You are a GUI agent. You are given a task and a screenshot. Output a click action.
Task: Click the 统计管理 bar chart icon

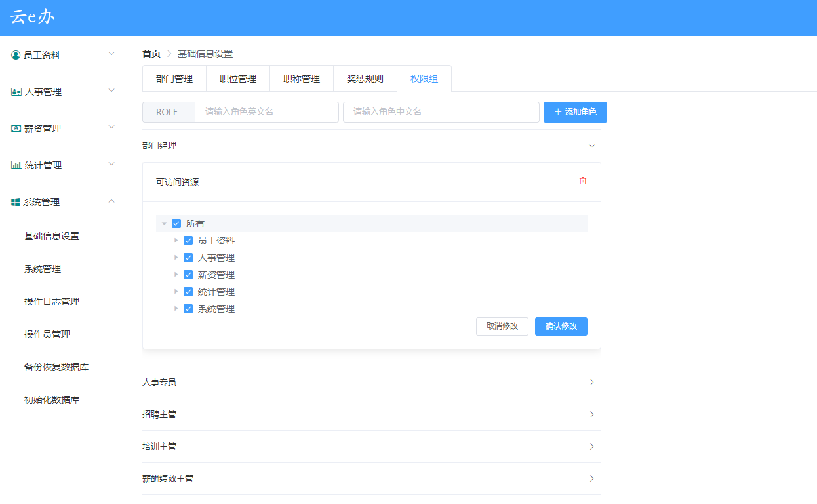16,165
